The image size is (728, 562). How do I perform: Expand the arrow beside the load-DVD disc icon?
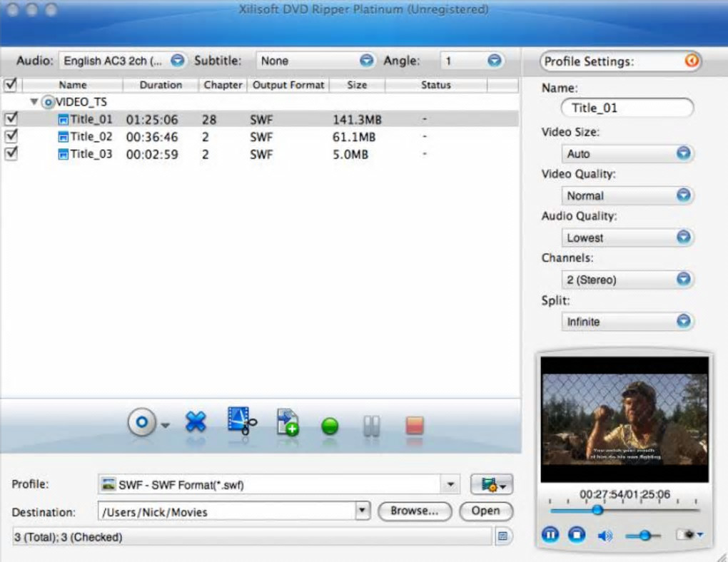166,425
